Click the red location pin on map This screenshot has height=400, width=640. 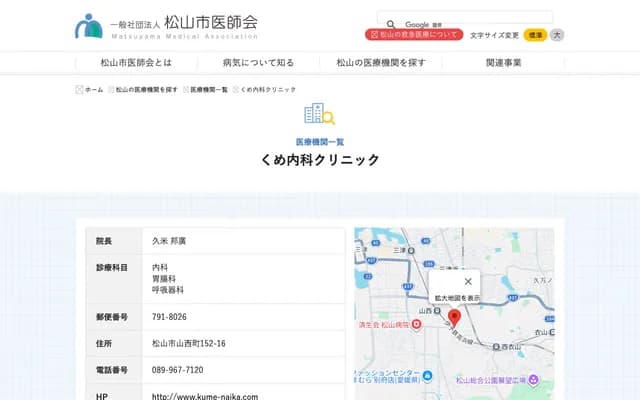coord(454,318)
